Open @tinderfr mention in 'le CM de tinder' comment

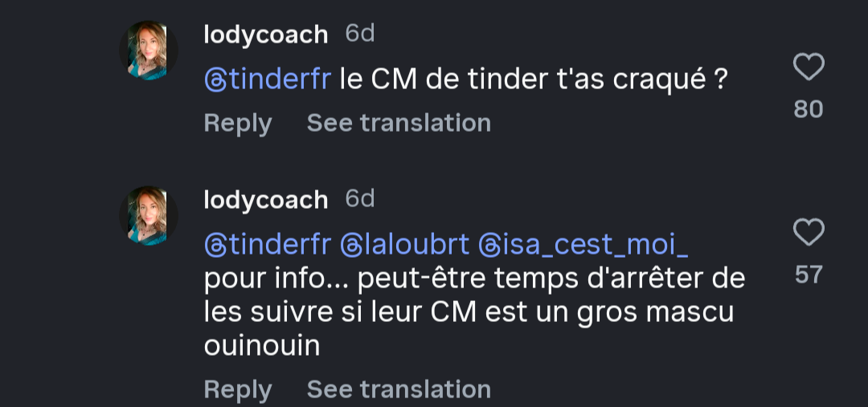click(268, 79)
